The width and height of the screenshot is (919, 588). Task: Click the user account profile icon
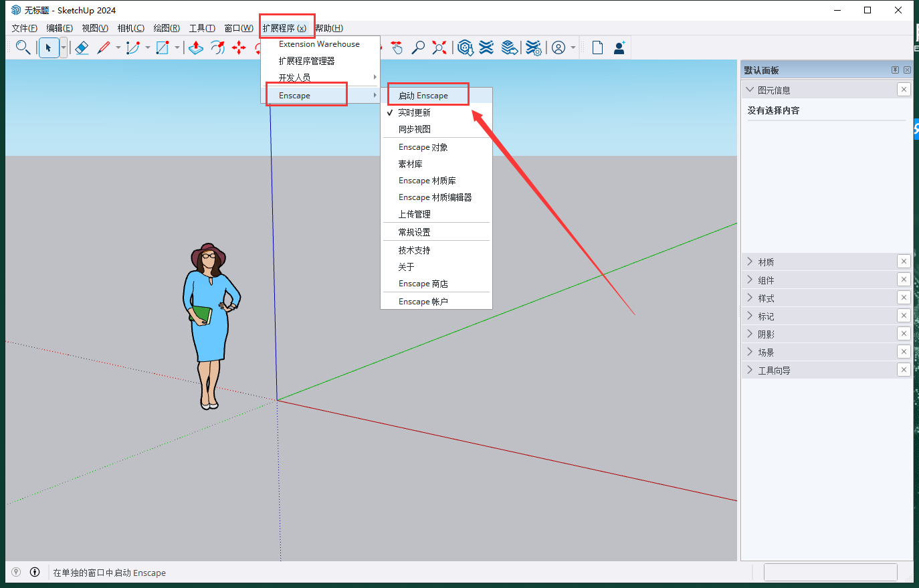tap(558, 47)
